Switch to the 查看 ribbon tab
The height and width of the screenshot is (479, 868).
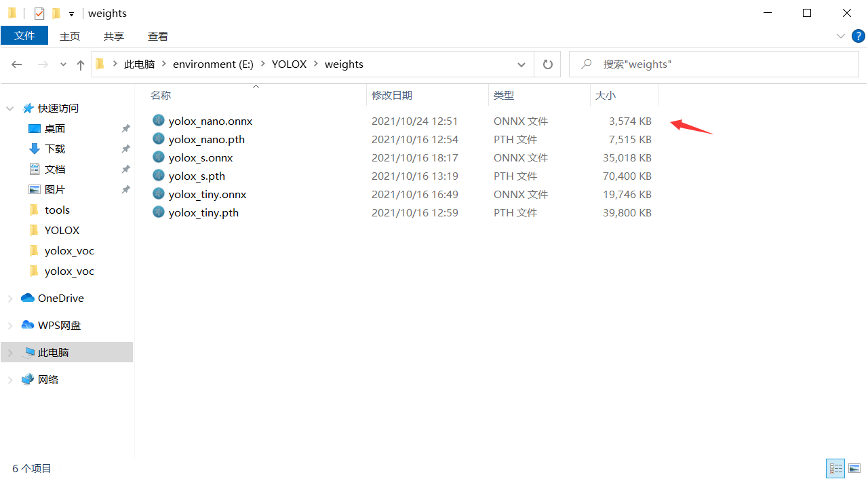coord(157,36)
